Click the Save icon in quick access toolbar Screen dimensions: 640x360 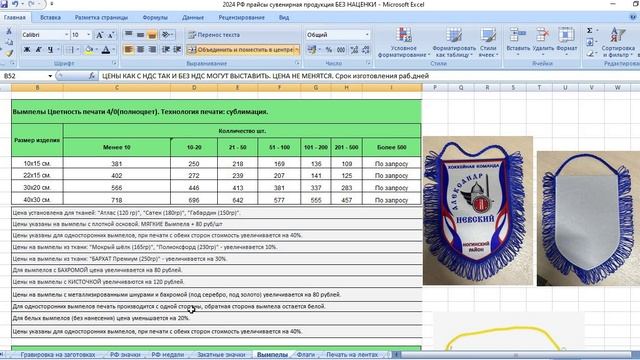coord(4,4)
